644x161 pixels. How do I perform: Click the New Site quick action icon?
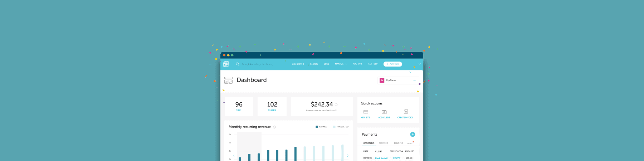(x=366, y=112)
